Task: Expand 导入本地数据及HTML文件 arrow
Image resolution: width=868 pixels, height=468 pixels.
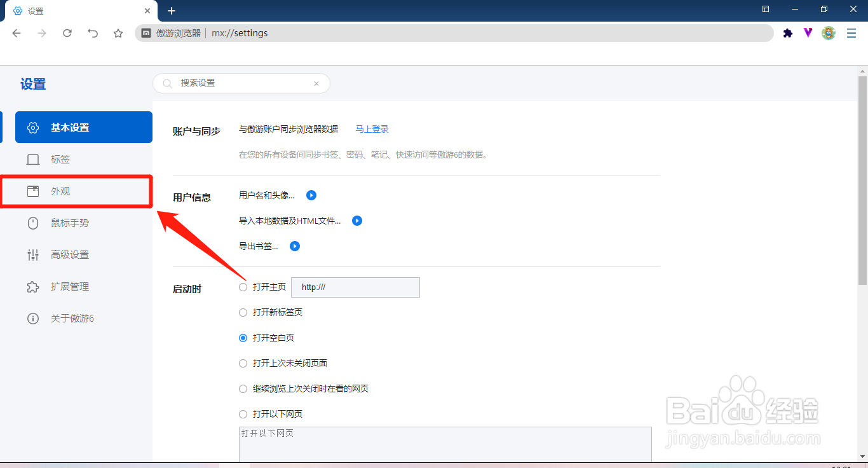Action: pos(357,221)
